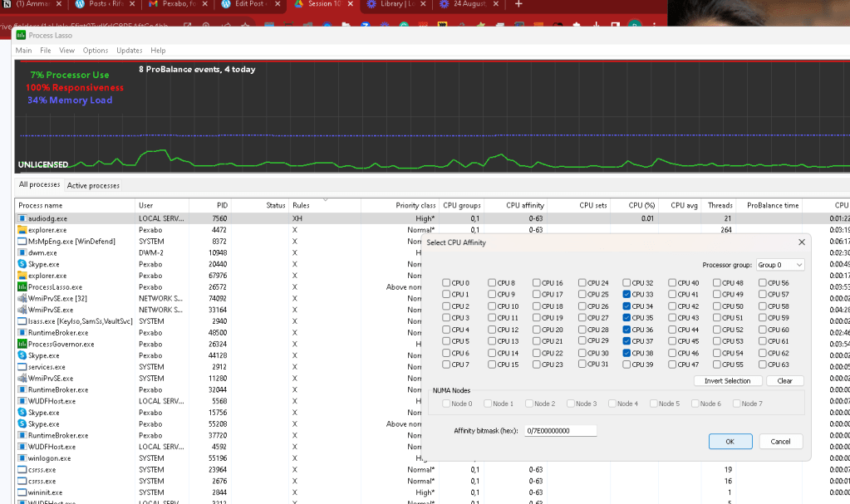Image resolution: width=850 pixels, height=504 pixels.
Task: Confirm CPU affinity with the OK button
Action: [x=730, y=442]
